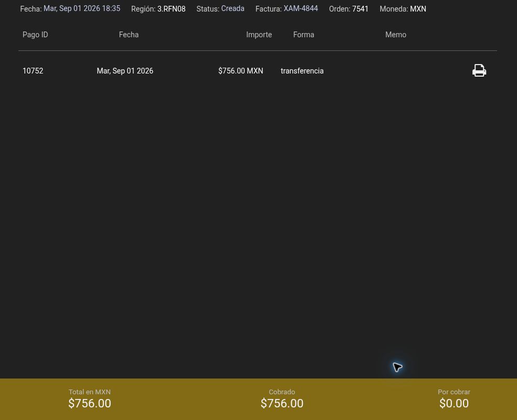
Task: Click the date Mar, Sep 01 2026 18:35
Action: coord(82,8)
